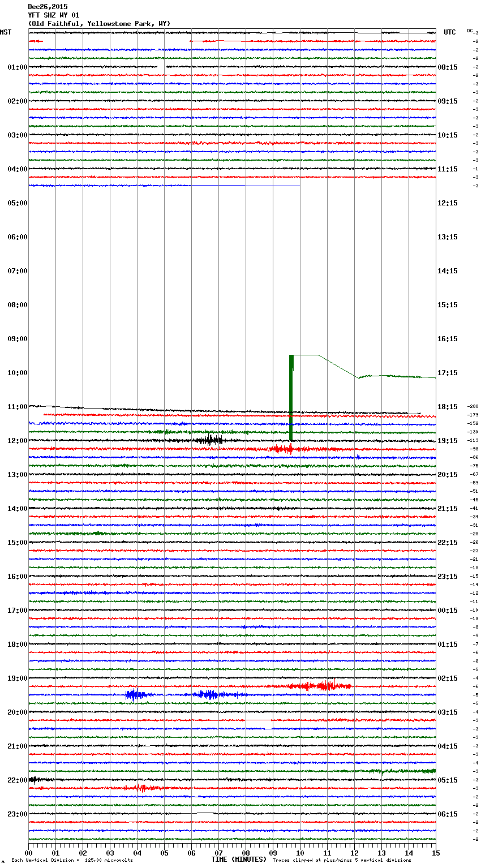Click the 22:00 MST hour label
481x868 pixels.
(x=18, y=780)
